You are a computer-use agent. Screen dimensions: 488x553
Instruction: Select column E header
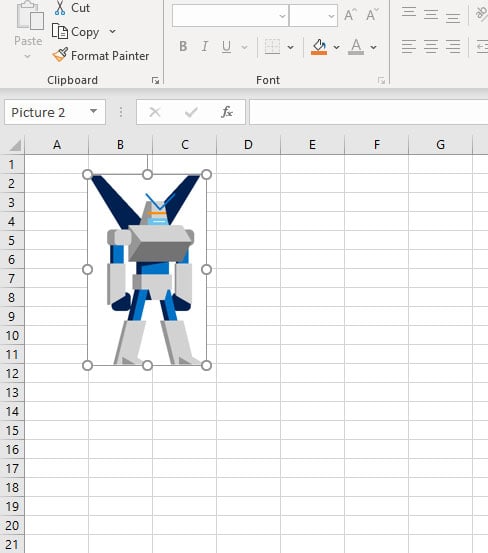pyautogui.click(x=312, y=145)
